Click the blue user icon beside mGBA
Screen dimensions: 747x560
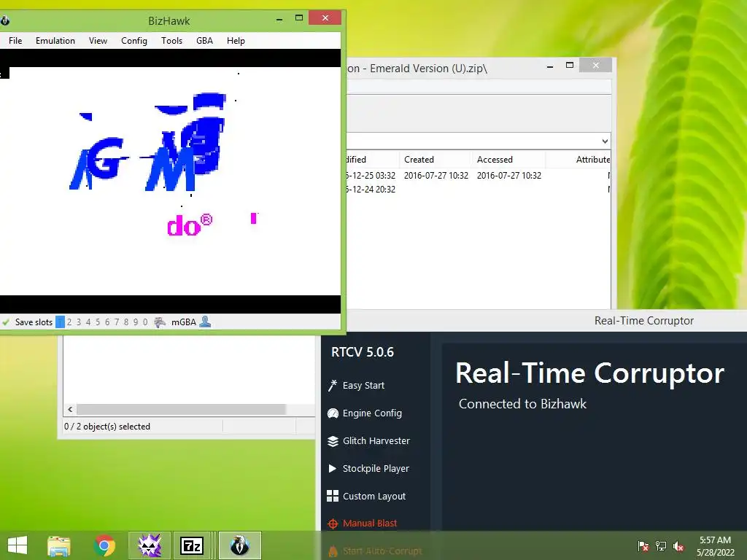click(205, 322)
